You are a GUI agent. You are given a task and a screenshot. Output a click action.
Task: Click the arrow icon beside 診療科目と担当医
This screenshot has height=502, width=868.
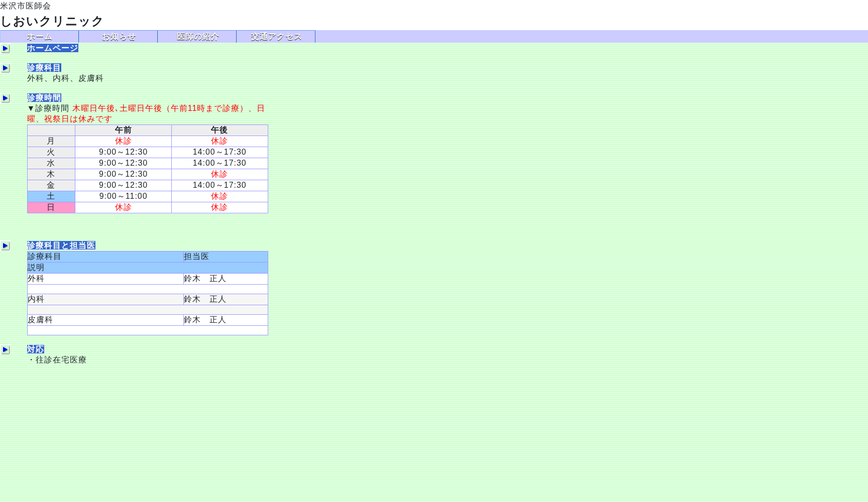click(x=6, y=246)
